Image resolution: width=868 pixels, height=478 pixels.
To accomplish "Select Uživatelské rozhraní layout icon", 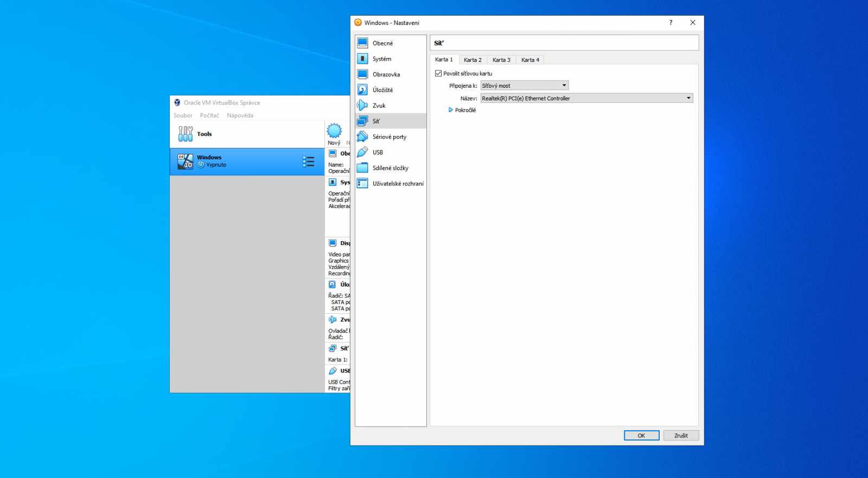I will [362, 183].
